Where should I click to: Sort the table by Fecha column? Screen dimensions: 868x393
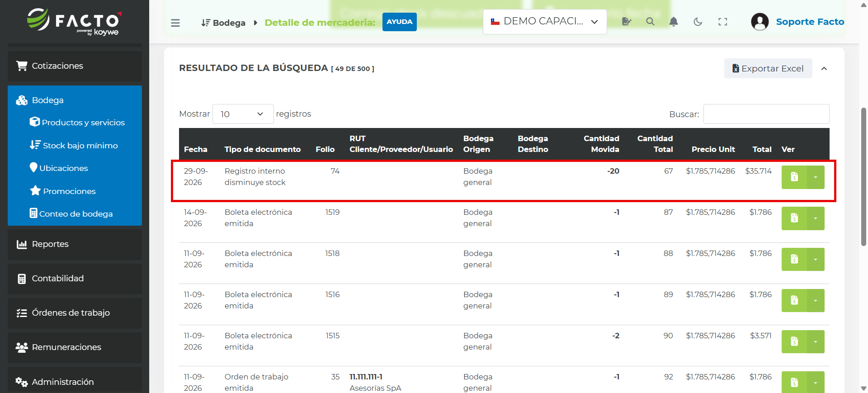coord(196,149)
